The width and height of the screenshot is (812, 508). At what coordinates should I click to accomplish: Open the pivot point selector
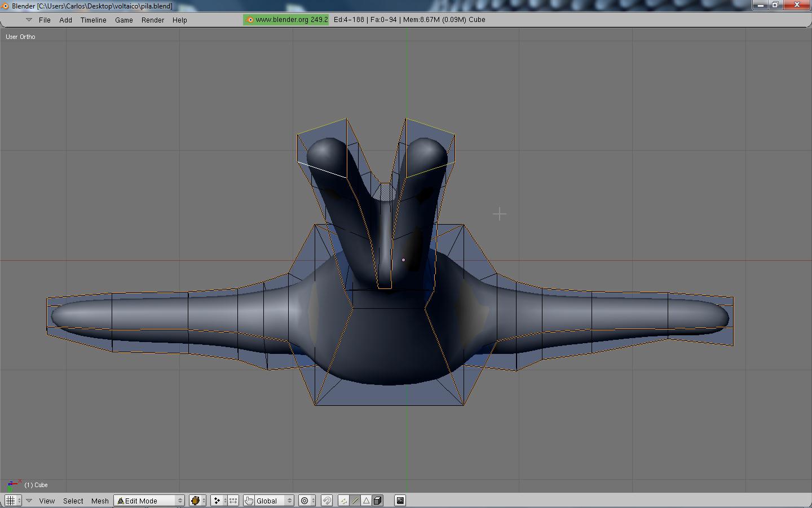point(217,501)
